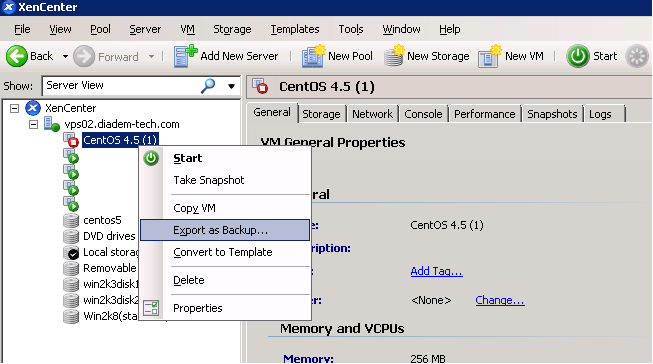Switch to the General tab
Screen dimensions: 653x364
[x=272, y=113]
